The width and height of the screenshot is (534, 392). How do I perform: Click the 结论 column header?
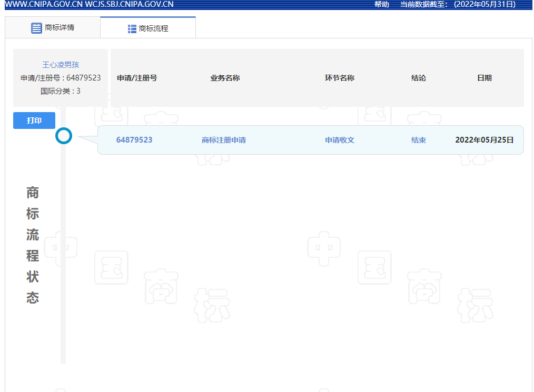pyautogui.click(x=419, y=78)
